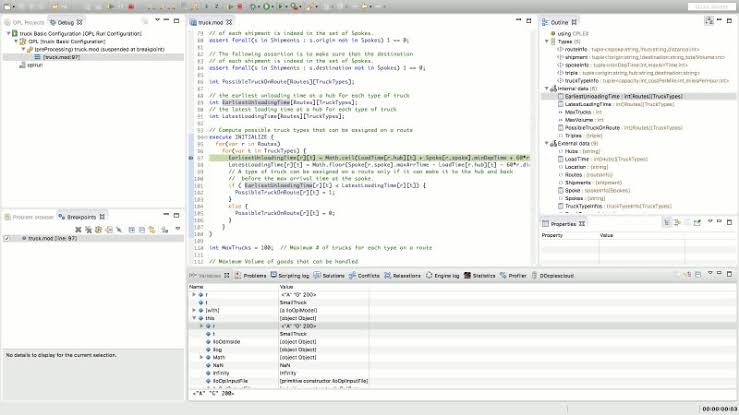Open the Statistics tab
This screenshot has height=415, width=739.
pos(480,276)
